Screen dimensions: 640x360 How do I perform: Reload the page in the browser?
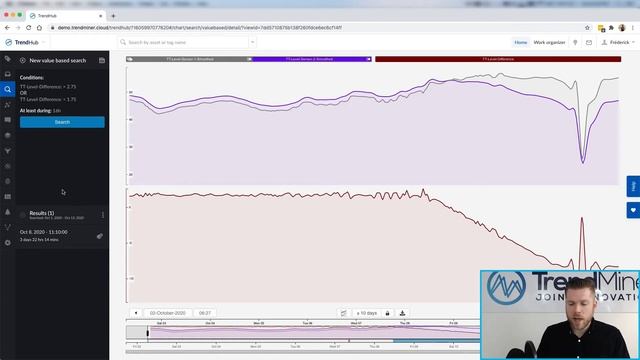29,28
